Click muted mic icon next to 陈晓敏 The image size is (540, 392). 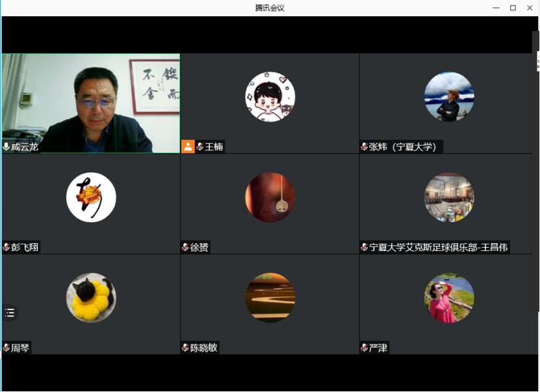(185, 348)
